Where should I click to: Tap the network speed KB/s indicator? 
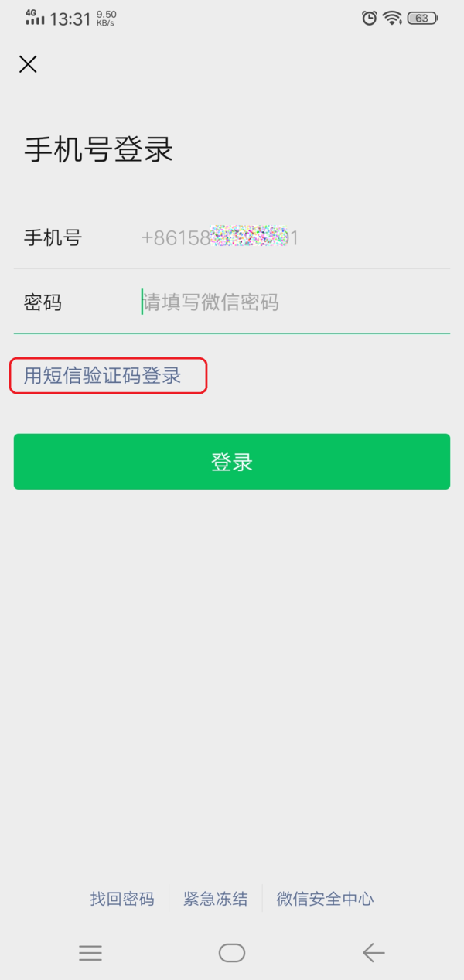coord(106,19)
